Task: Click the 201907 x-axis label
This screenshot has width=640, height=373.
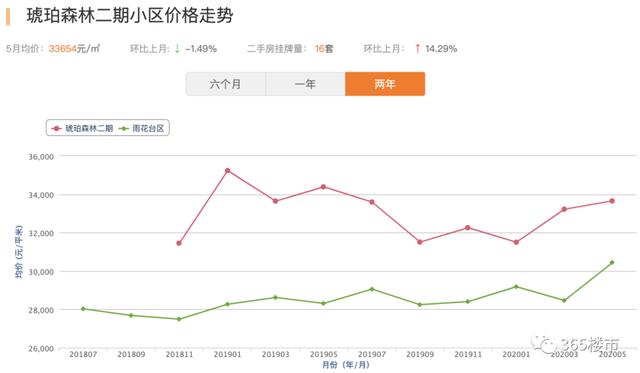Action: (372, 354)
